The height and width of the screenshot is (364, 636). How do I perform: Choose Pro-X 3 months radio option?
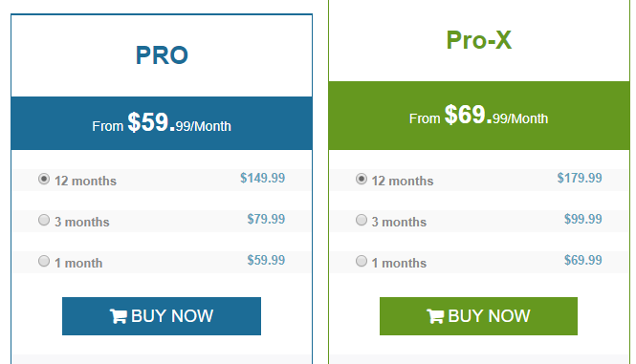(x=361, y=220)
